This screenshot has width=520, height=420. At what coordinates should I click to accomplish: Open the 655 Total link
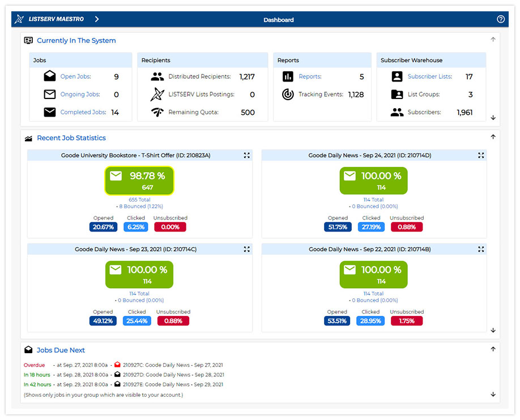point(139,200)
